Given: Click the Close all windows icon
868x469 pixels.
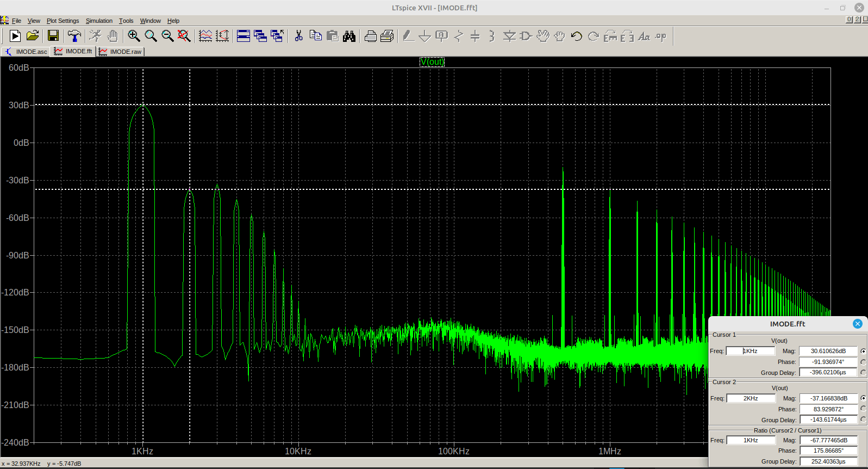Looking at the screenshot, I should click(x=277, y=36).
